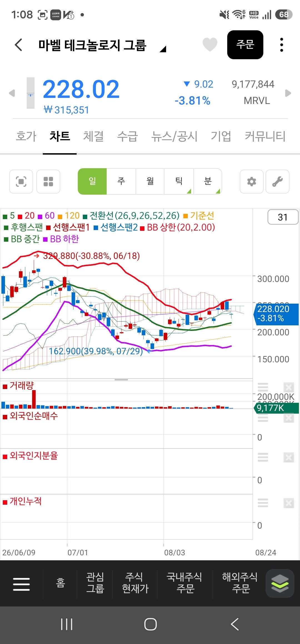Open Android recent apps button
The image size is (300, 644).
point(67,624)
